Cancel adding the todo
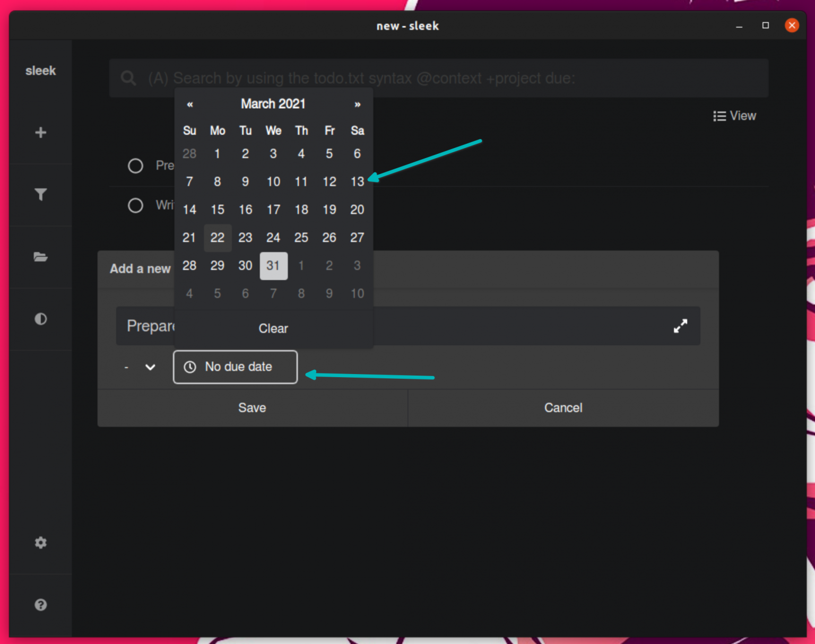This screenshot has height=644, width=815. pyautogui.click(x=563, y=407)
